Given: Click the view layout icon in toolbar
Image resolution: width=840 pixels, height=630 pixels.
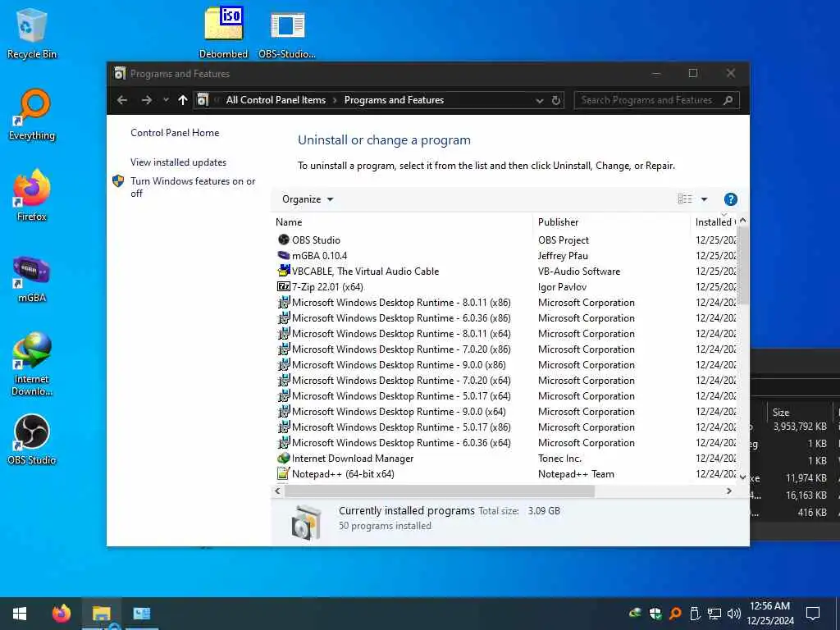Looking at the screenshot, I should (685, 199).
